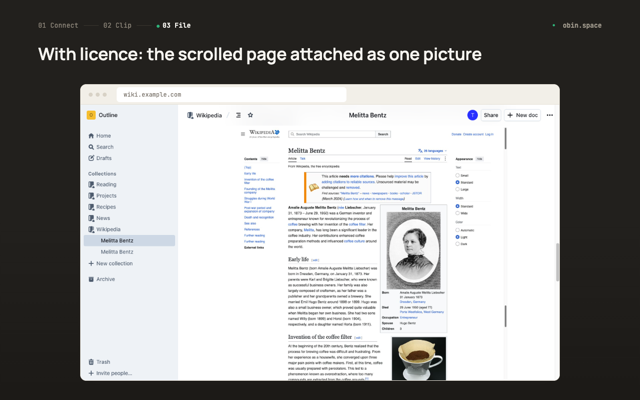Select Standard under Text

pos(458,182)
